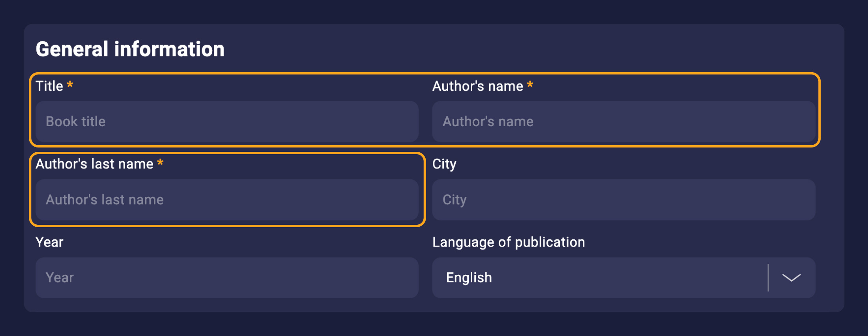The image size is (868, 336).
Task: Click the required asterisk beside Title
Action: pyautogui.click(x=70, y=85)
